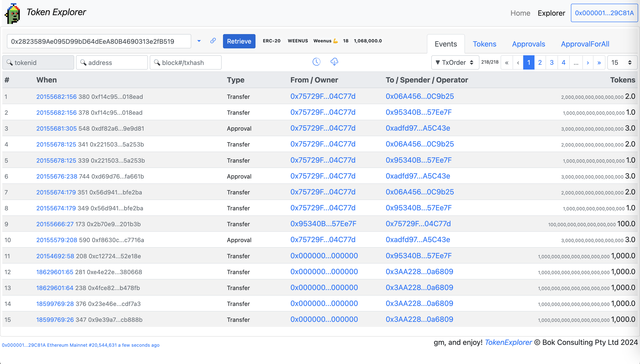Click the tokenid filter input field
640x364 pixels.
click(38, 62)
